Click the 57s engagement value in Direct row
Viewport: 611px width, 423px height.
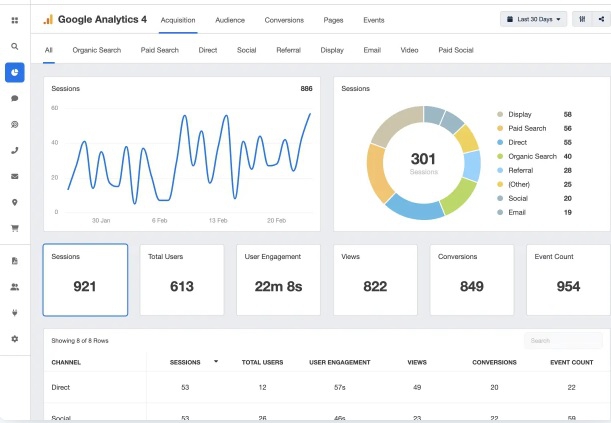340,387
